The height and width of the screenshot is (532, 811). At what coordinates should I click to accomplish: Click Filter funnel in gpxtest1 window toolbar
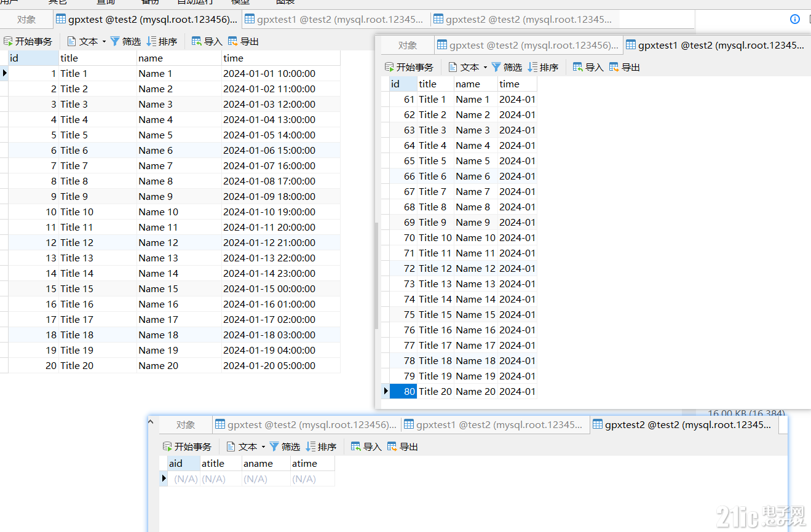[x=507, y=67]
